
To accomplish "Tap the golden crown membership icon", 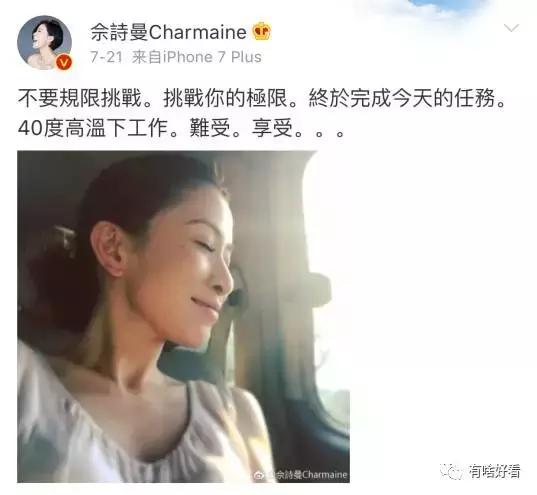I will (262, 32).
